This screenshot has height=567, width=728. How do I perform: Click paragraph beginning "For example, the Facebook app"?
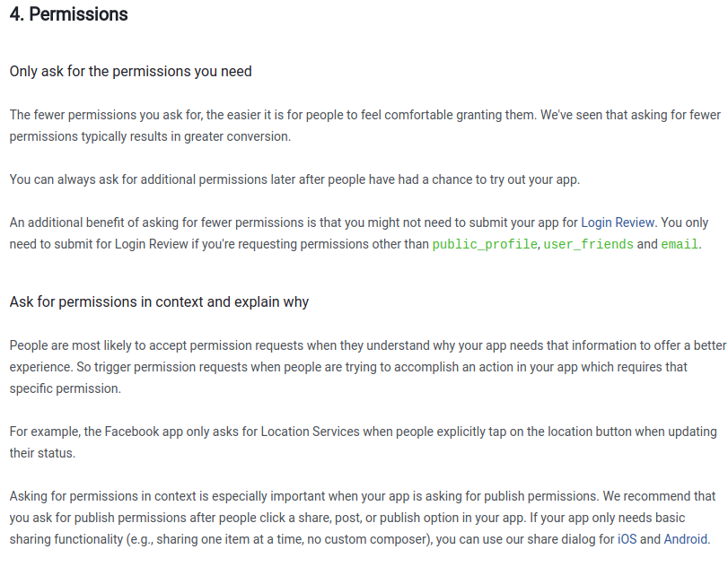click(363, 442)
